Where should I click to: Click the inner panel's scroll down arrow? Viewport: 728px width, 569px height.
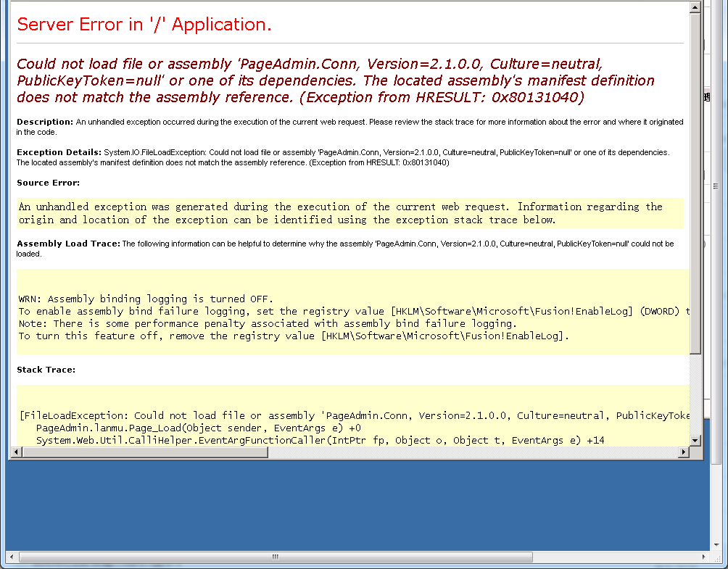click(695, 440)
